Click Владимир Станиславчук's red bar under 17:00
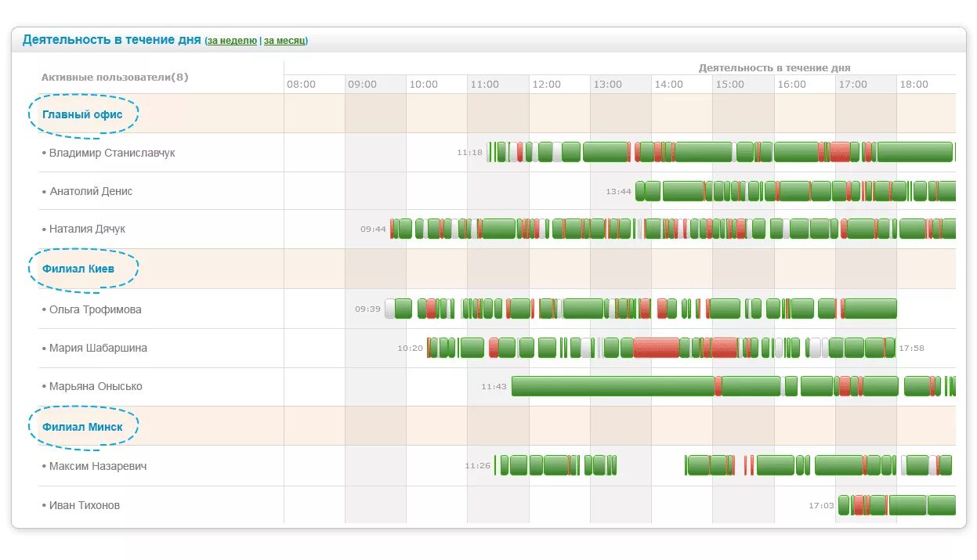Screen dimensions: 977x560 [840, 152]
